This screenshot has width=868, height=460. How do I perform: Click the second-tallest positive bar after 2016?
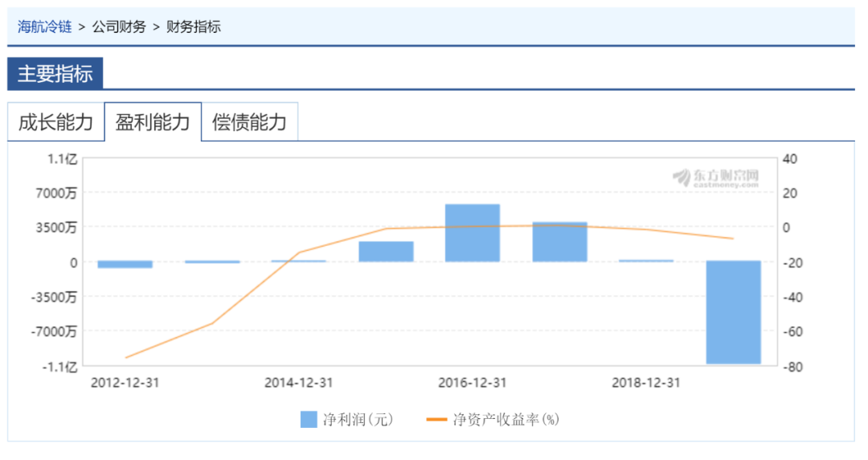(559, 242)
